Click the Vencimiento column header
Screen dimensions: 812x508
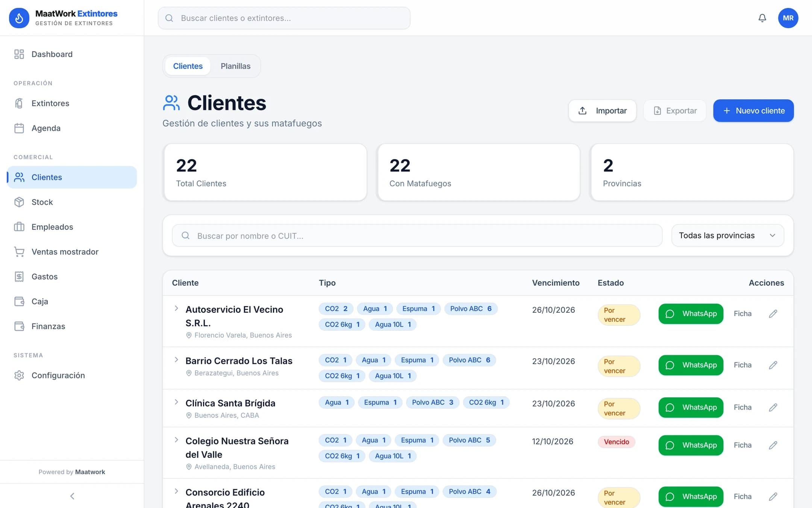coord(556,283)
